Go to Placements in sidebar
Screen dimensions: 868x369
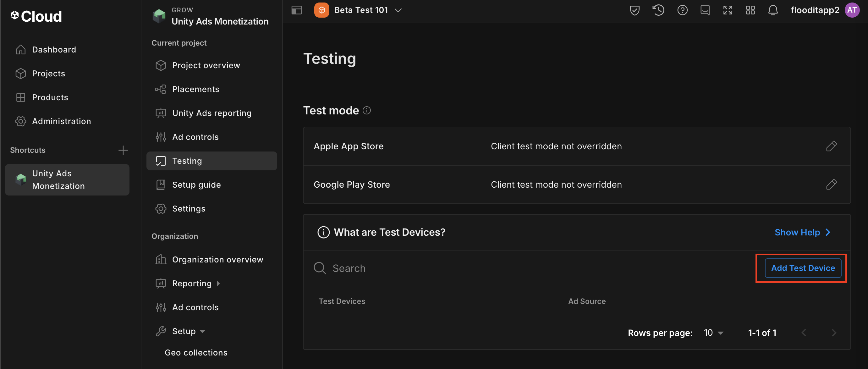point(195,89)
